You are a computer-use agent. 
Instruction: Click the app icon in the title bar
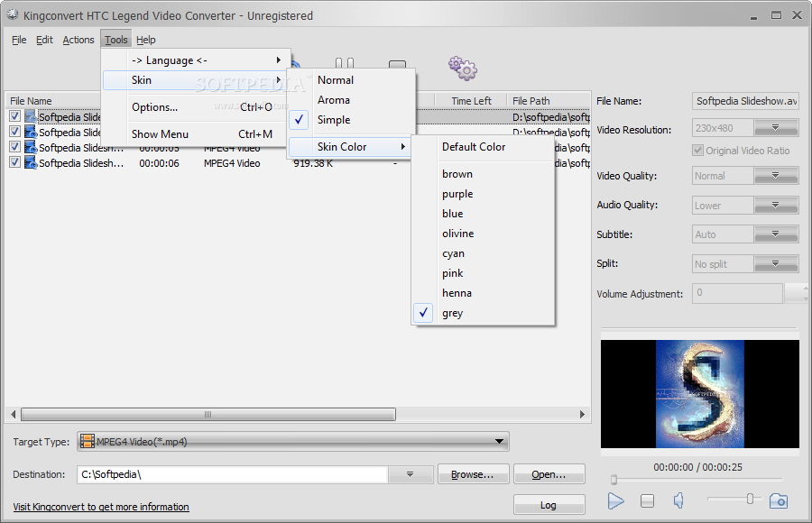[13, 15]
